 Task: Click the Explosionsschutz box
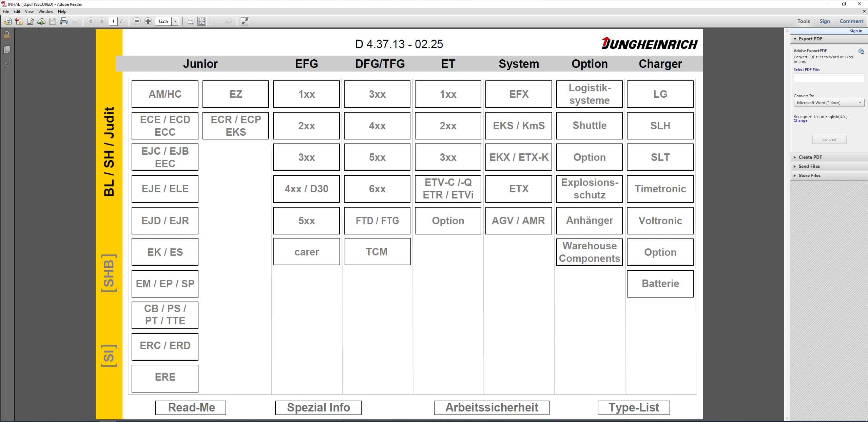click(x=590, y=189)
